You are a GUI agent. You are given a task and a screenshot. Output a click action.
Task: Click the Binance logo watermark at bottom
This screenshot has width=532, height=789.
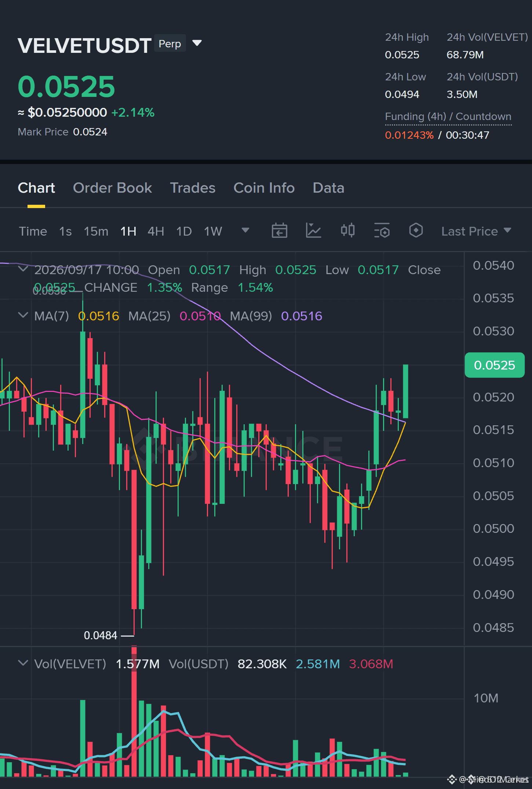point(452,779)
